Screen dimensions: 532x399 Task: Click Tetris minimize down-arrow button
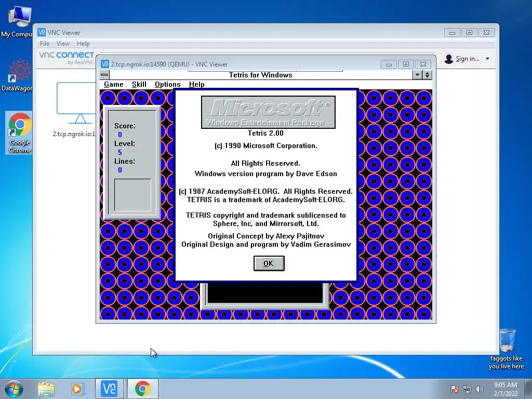pyautogui.click(x=418, y=75)
